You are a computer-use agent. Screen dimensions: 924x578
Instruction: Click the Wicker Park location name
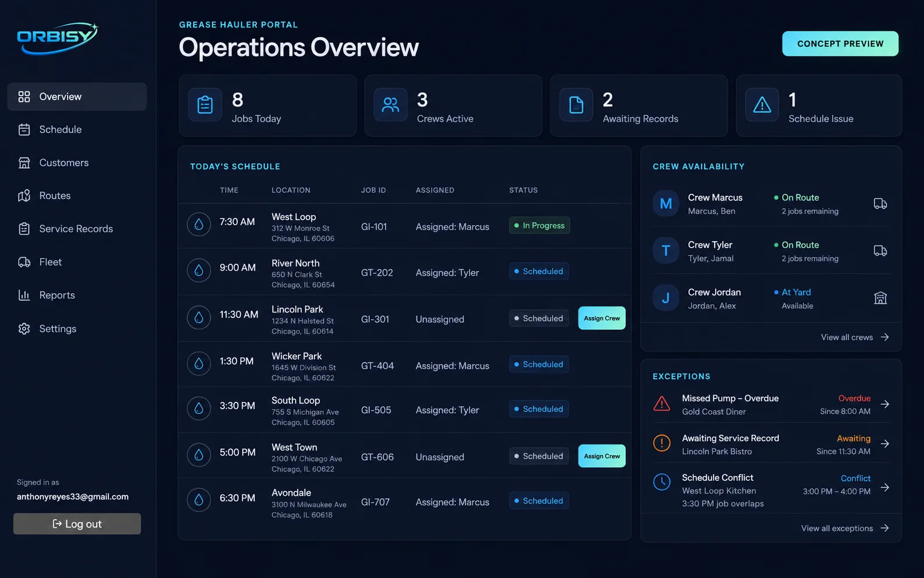[x=297, y=356]
